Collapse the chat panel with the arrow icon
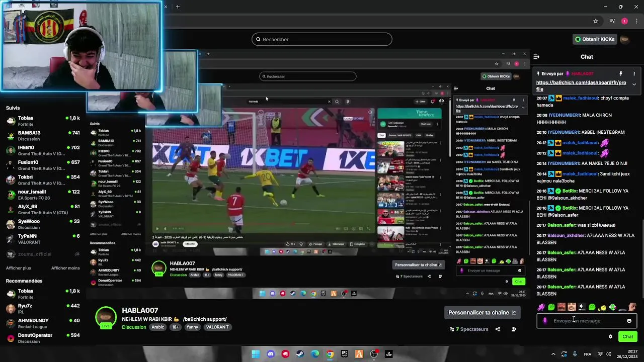The height and width of the screenshot is (362, 644). coord(536,57)
